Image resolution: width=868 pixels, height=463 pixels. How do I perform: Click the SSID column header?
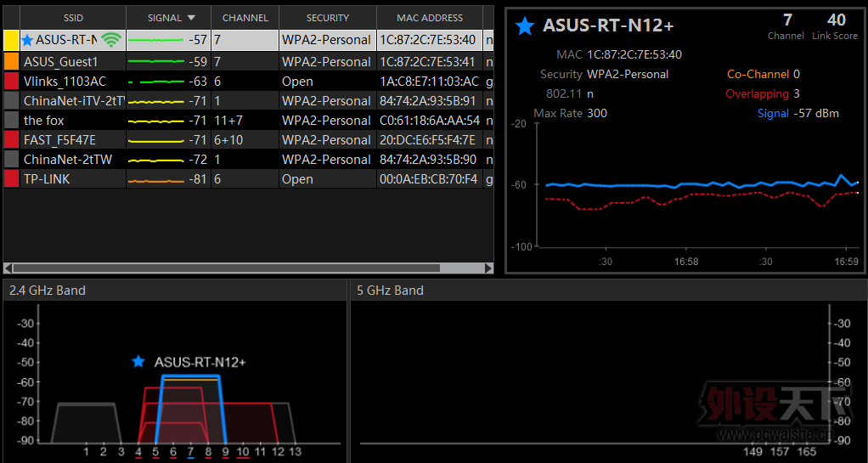[73, 18]
